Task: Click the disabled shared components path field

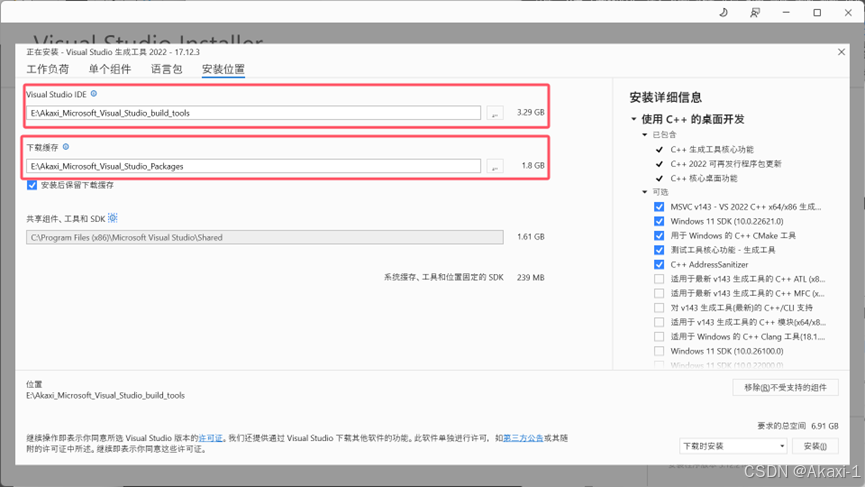Action: pos(265,237)
